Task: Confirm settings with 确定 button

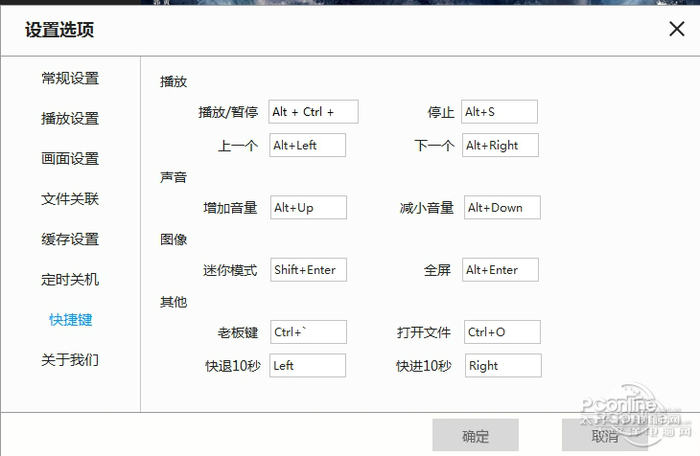Action: pyautogui.click(x=475, y=435)
